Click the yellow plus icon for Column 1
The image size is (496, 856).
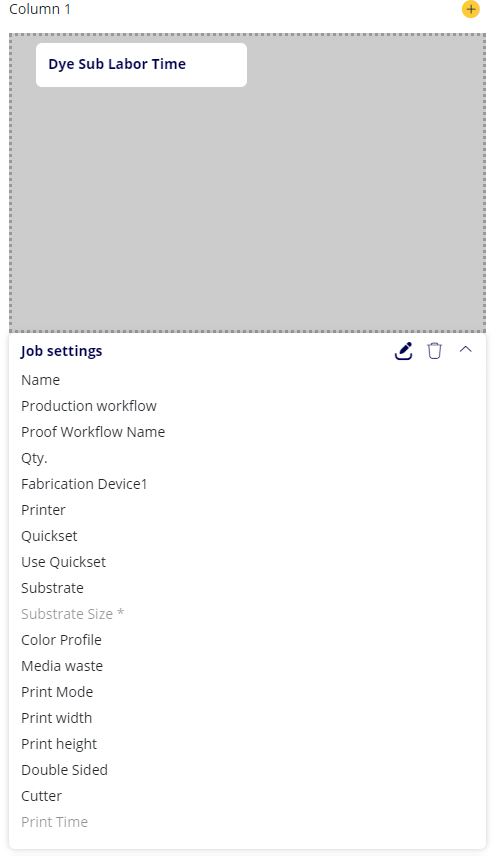tap(470, 9)
